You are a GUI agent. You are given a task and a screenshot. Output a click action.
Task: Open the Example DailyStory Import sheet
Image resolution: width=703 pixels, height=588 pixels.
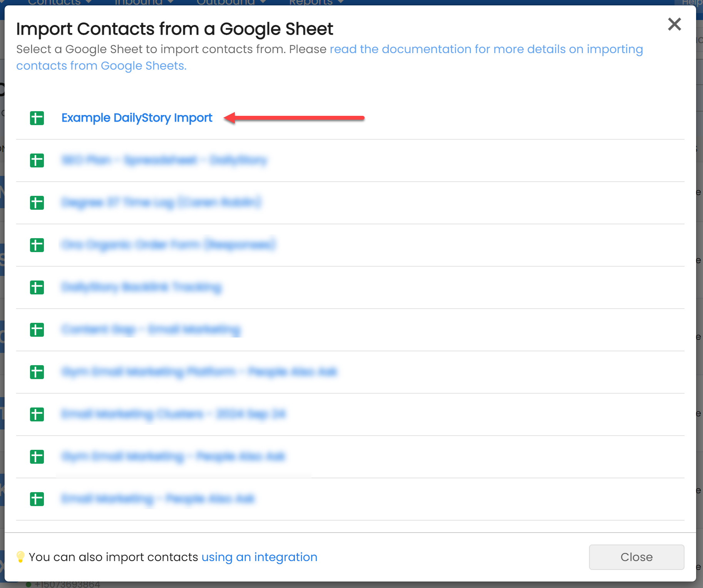[x=137, y=118]
